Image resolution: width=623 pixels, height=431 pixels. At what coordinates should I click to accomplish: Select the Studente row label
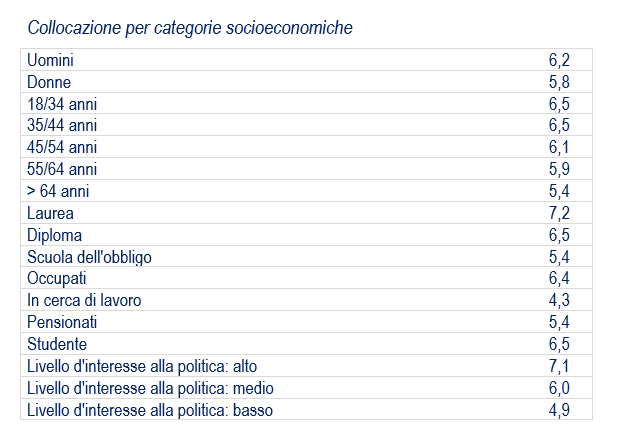pos(57,344)
